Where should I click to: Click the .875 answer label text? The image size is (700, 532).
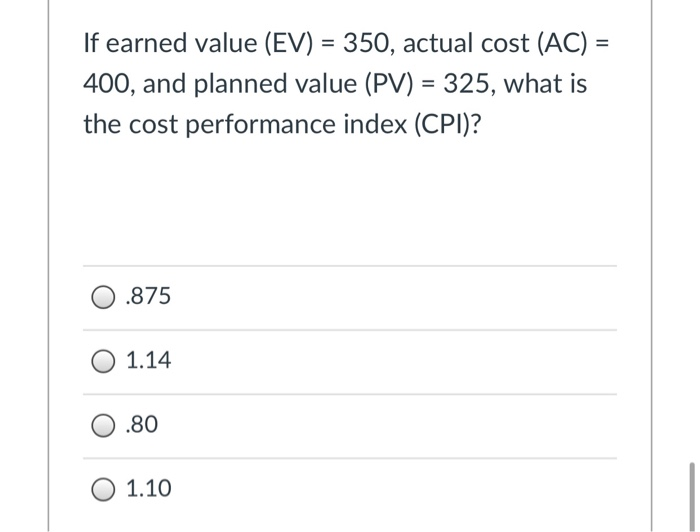[x=148, y=296]
